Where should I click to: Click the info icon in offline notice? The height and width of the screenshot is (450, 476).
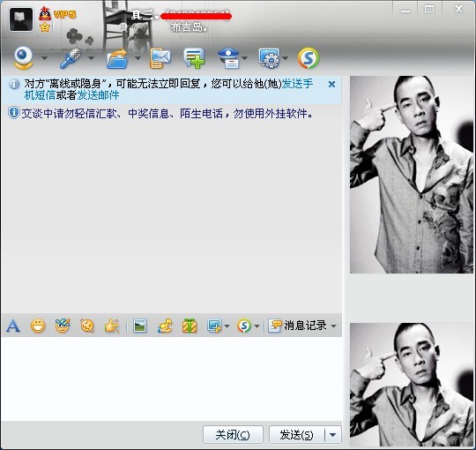14,84
